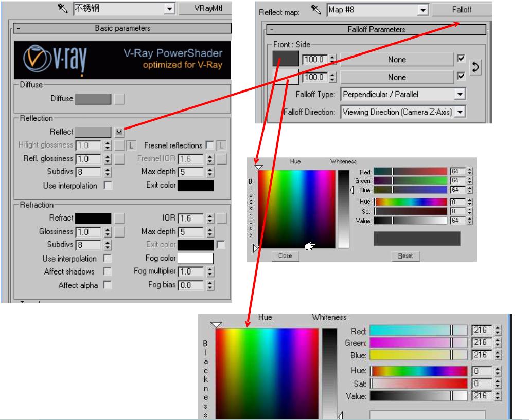Image resolution: width=529 pixels, height=420 pixels.
Task: Click the reflection Max depth spinner arrows
Action: [x=210, y=172]
